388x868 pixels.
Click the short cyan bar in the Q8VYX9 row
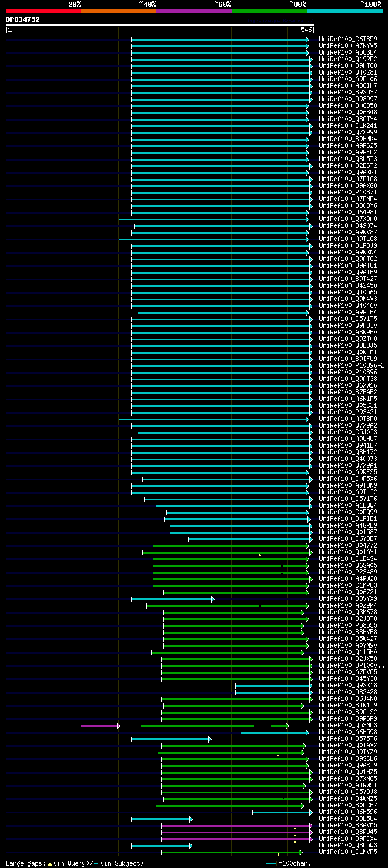tap(172, 599)
